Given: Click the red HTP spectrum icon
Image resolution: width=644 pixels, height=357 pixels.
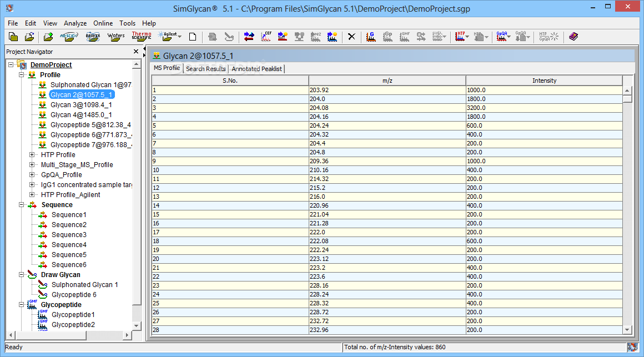Looking at the screenshot, I should (x=460, y=37).
